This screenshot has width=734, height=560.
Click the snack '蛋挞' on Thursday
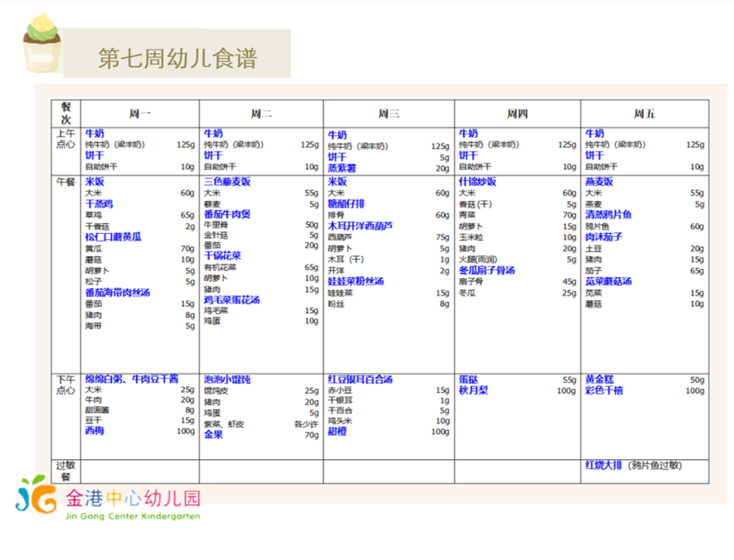pos(467,379)
